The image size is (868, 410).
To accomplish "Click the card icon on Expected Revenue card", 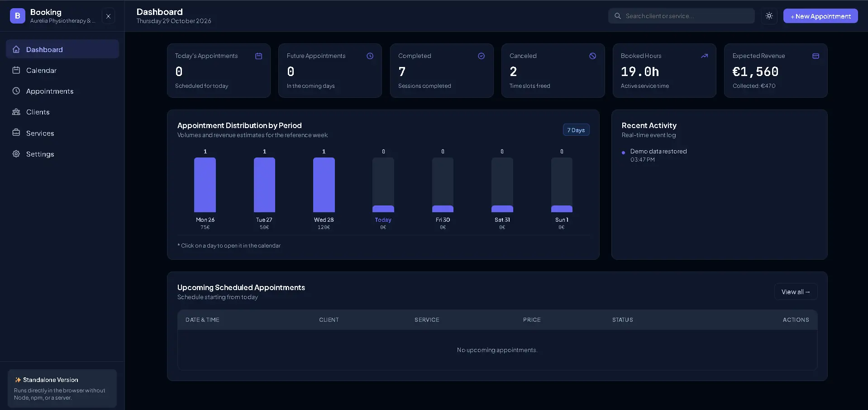I will (x=816, y=56).
